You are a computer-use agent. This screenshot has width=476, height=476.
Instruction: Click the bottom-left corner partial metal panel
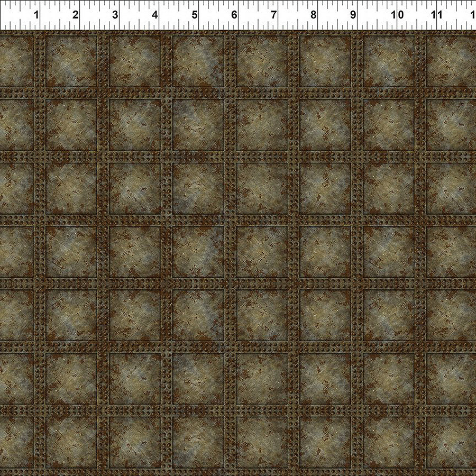click(16, 446)
